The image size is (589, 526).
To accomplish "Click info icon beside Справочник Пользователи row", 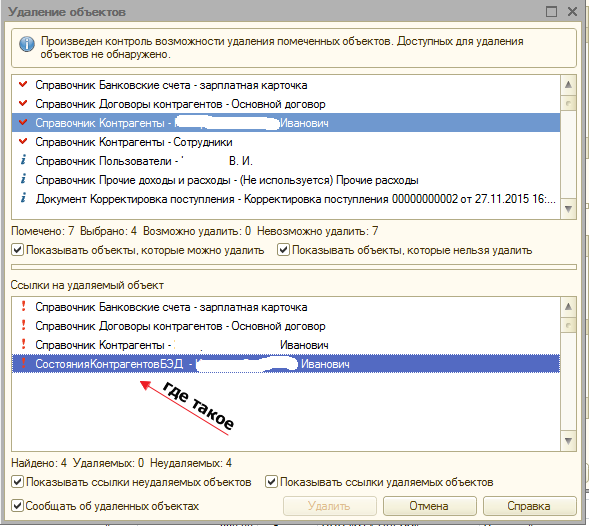I will point(23,160).
